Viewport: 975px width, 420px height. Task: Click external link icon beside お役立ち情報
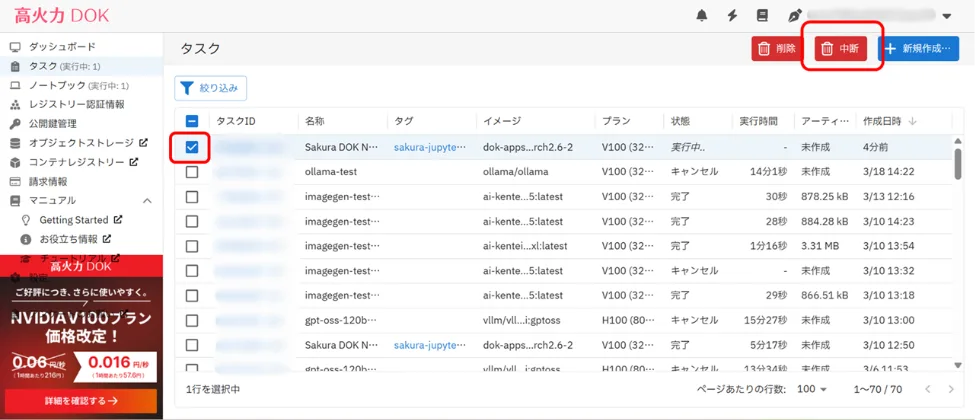pos(106,238)
